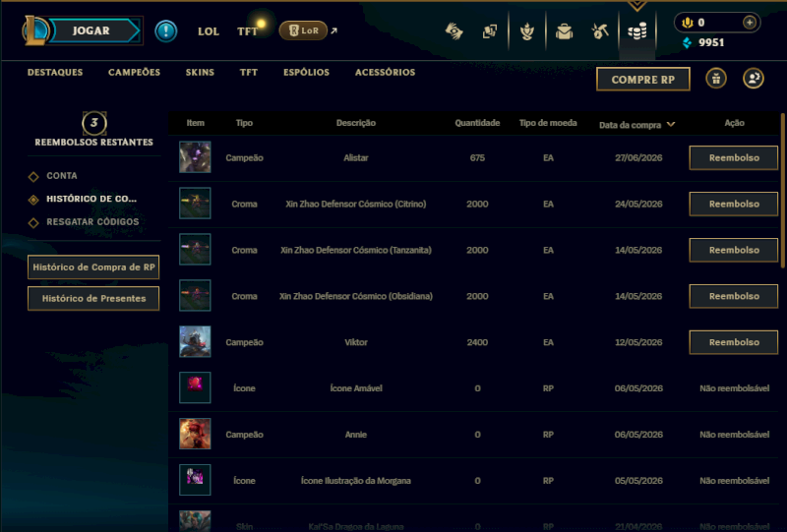The width and height of the screenshot is (787, 532).
Task: Click the 24/05/2026 purchase date
Action: tap(638, 204)
